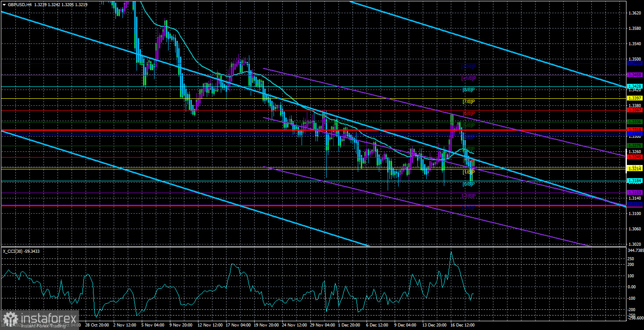Click the 1.3500 price axis value
The width and height of the screenshot is (644, 330).
[635, 59]
